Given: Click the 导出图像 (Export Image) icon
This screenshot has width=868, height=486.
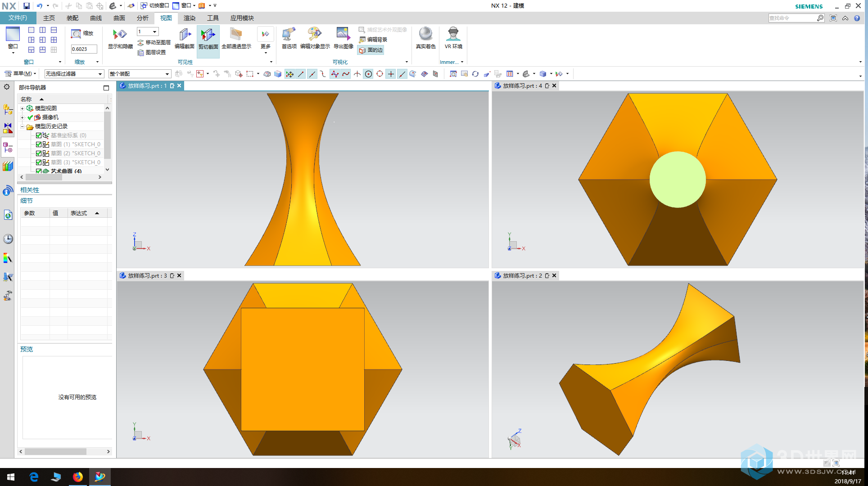Looking at the screenshot, I should click(343, 34).
